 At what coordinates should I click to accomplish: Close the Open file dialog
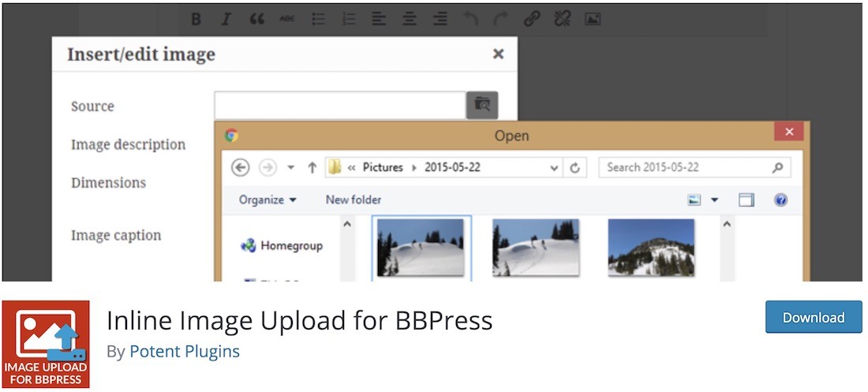(789, 132)
